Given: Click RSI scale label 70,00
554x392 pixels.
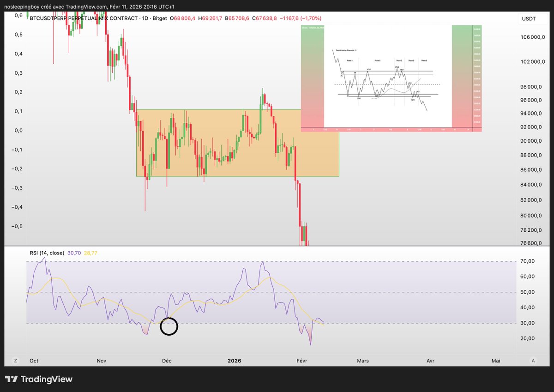Looking at the screenshot, I should click(527, 261).
